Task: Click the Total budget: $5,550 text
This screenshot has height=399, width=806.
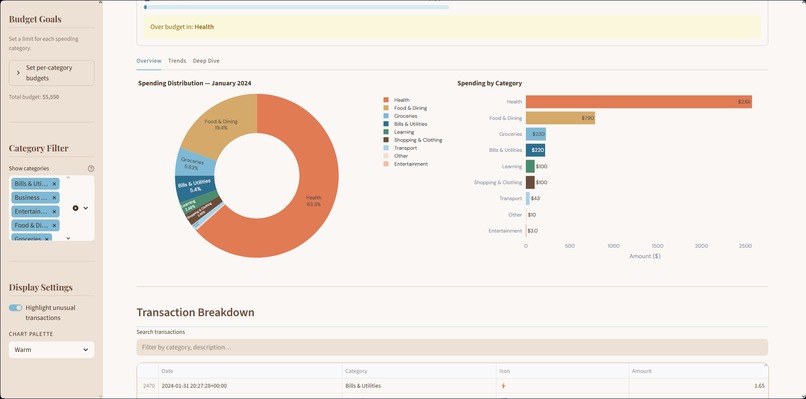Action: coord(34,97)
